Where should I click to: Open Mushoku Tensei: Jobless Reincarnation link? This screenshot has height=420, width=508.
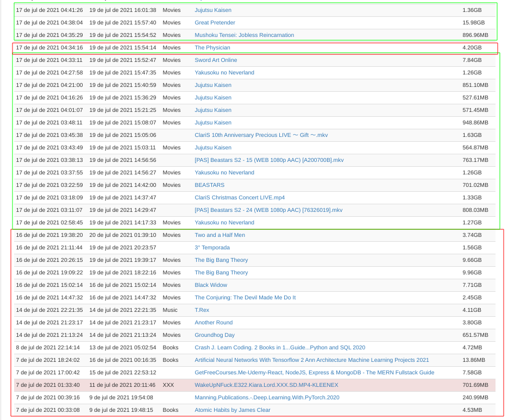click(244, 35)
